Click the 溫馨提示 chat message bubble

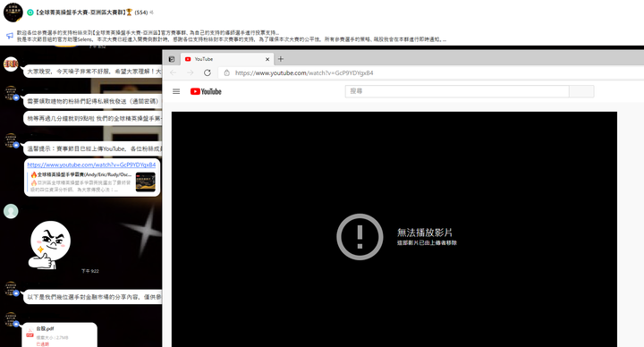click(93, 148)
